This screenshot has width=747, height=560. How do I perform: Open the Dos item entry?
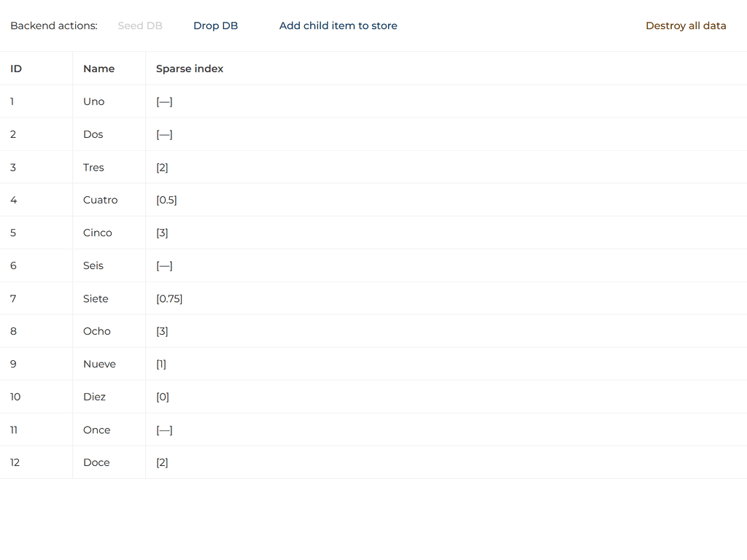pyautogui.click(x=93, y=134)
